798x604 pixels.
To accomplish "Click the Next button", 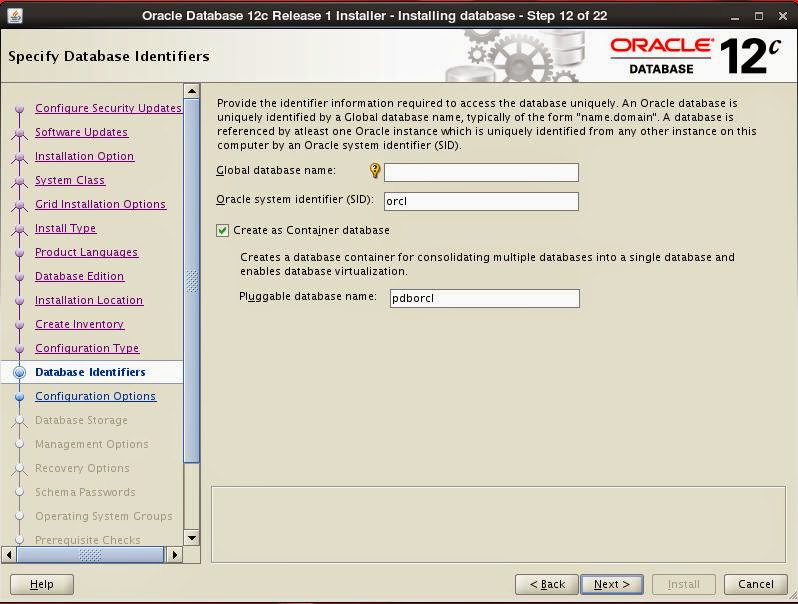I will click(612, 584).
